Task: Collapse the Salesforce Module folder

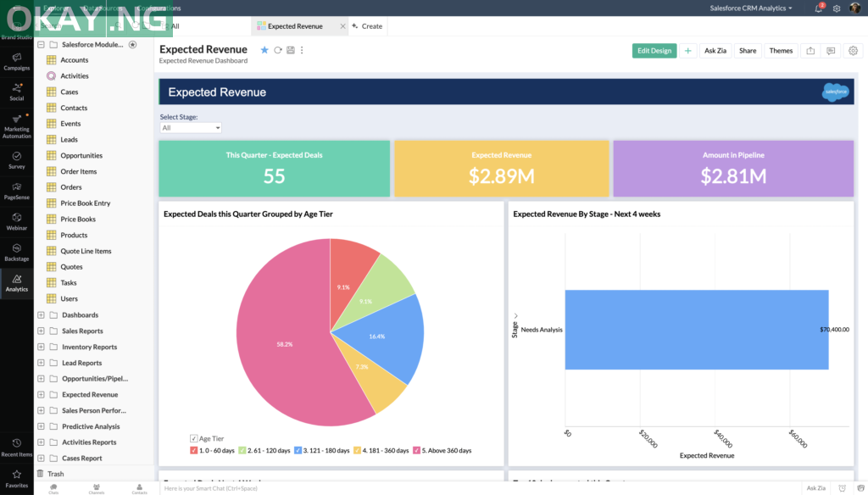Action: coord(41,44)
